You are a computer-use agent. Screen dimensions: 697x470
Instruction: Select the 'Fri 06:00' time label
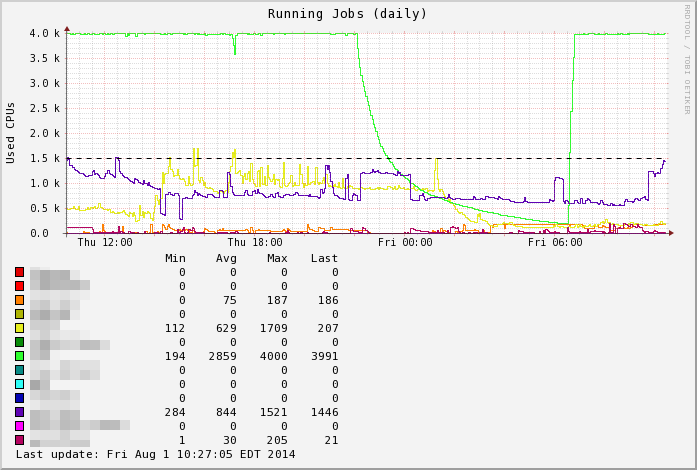[555, 242]
